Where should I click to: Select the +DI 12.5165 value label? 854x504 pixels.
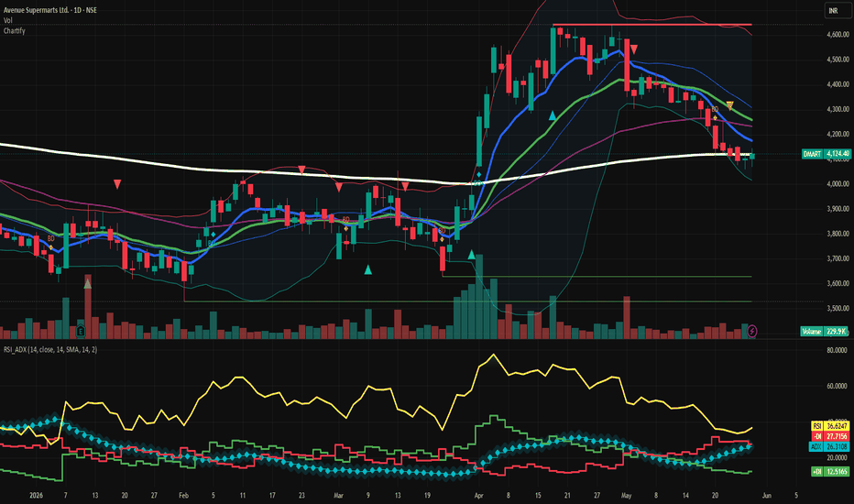pos(830,472)
